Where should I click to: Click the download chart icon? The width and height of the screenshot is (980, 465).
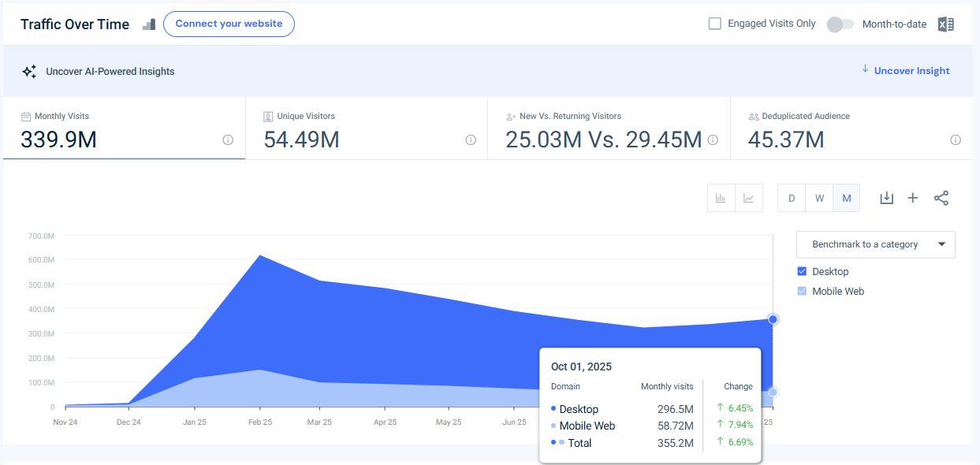tap(886, 198)
